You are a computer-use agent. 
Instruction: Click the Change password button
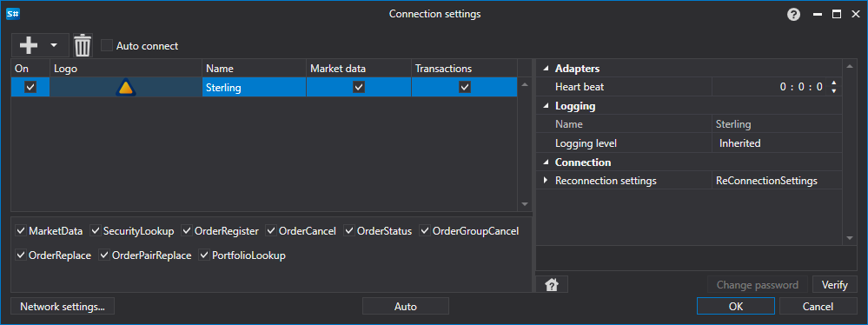[758, 285]
